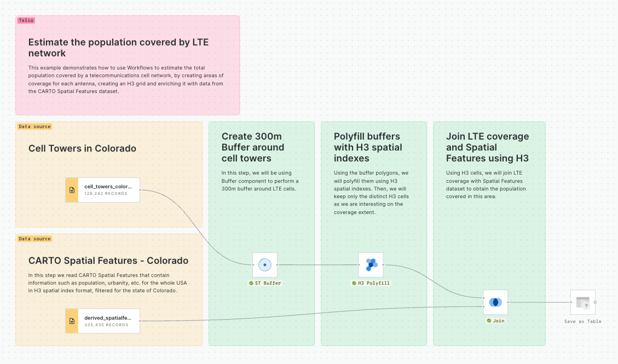Viewport: 618px width, 364px height.
Task: Select the Join node icon
Action: pos(495,302)
